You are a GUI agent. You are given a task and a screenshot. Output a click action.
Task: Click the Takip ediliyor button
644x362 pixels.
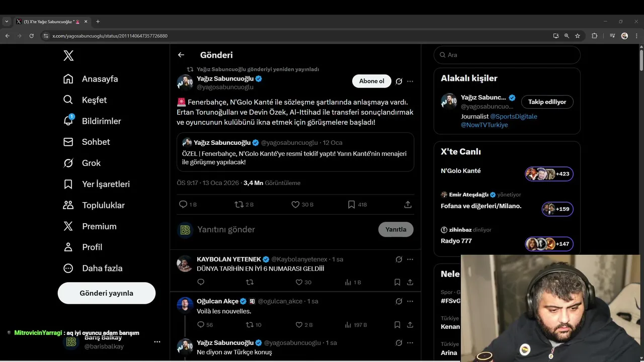click(x=547, y=102)
